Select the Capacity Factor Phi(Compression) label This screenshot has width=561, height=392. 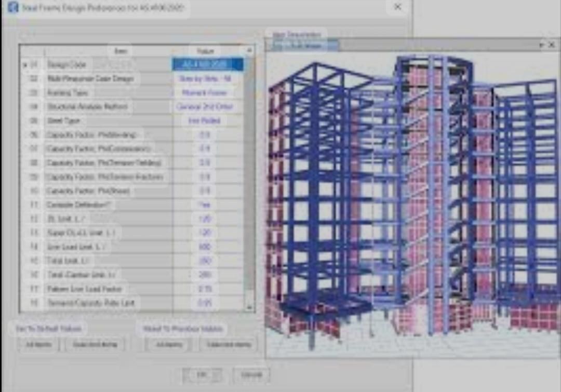[x=98, y=149]
